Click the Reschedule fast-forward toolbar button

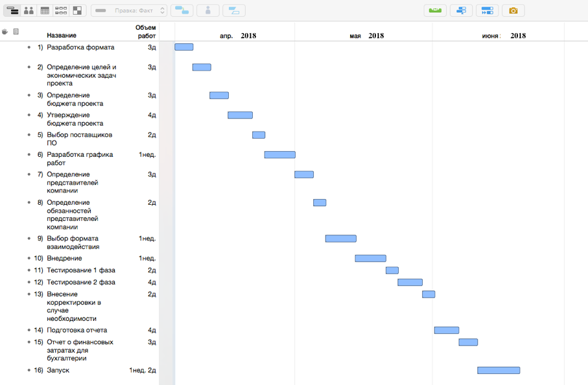487,10
